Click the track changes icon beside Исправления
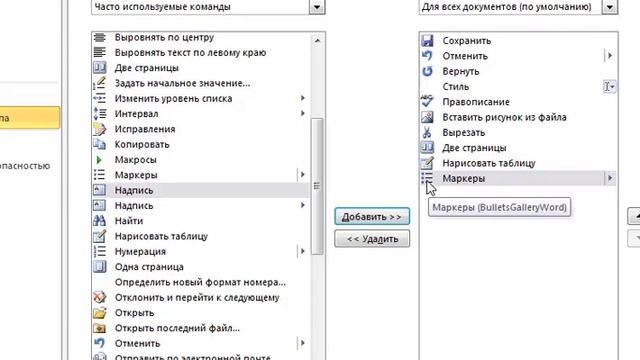The image size is (640, 360). coord(99,129)
